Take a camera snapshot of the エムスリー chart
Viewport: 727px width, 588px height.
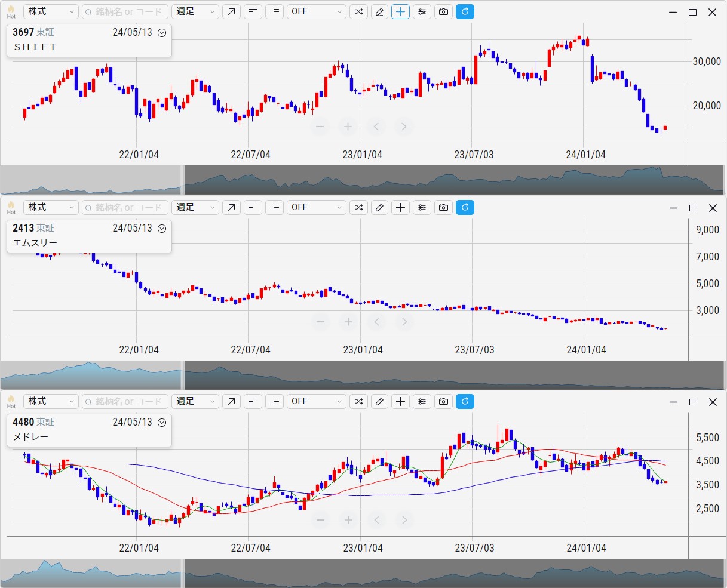443,207
